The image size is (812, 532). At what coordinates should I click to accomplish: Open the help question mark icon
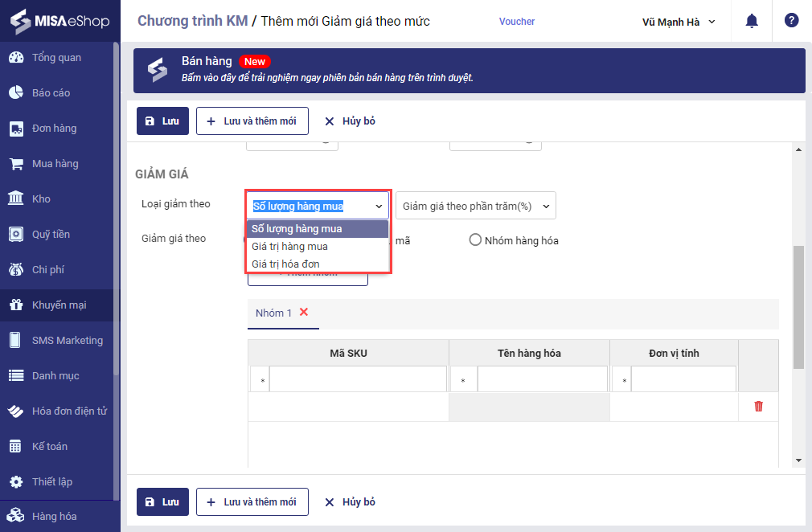(x=791, y=21)
